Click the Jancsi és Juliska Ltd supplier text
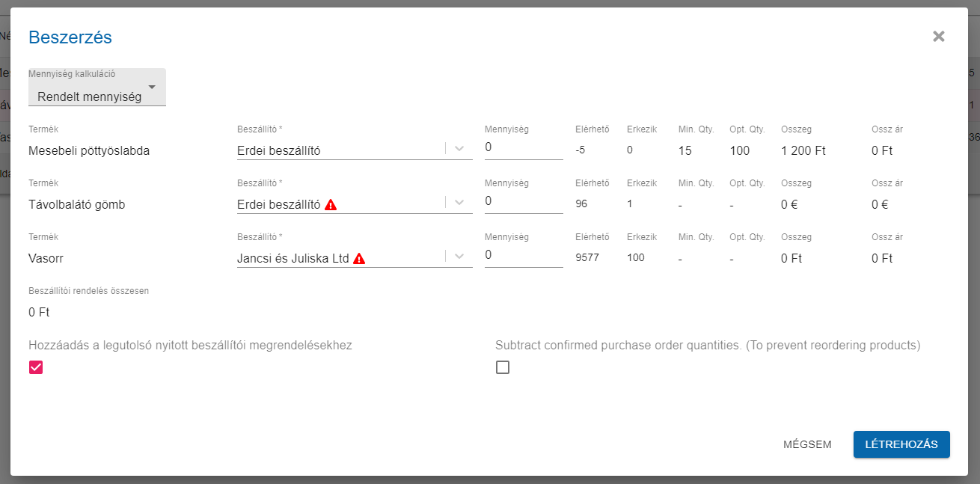 pyautogui.click(x=293, y=259)
